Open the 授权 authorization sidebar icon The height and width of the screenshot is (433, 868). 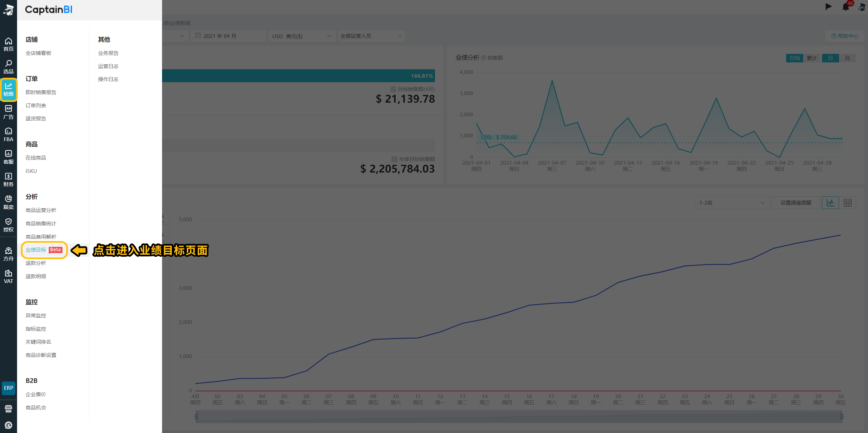[x=9, y=225]
